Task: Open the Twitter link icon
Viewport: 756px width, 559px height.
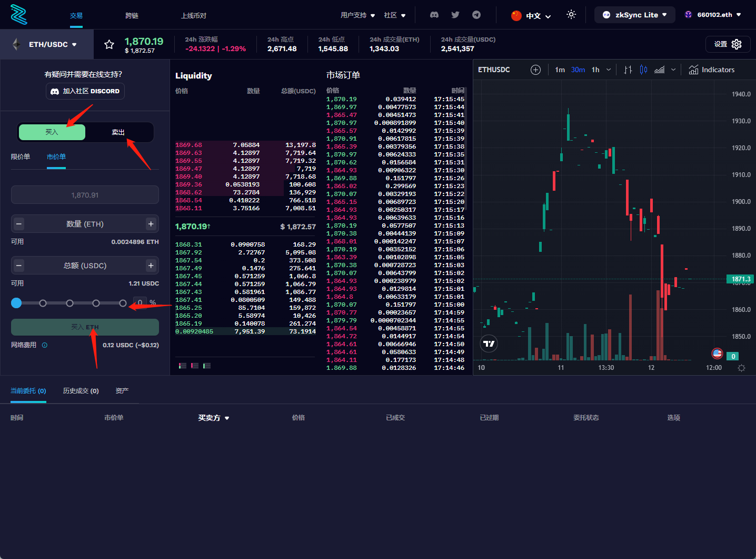Action: coord(455,15)
